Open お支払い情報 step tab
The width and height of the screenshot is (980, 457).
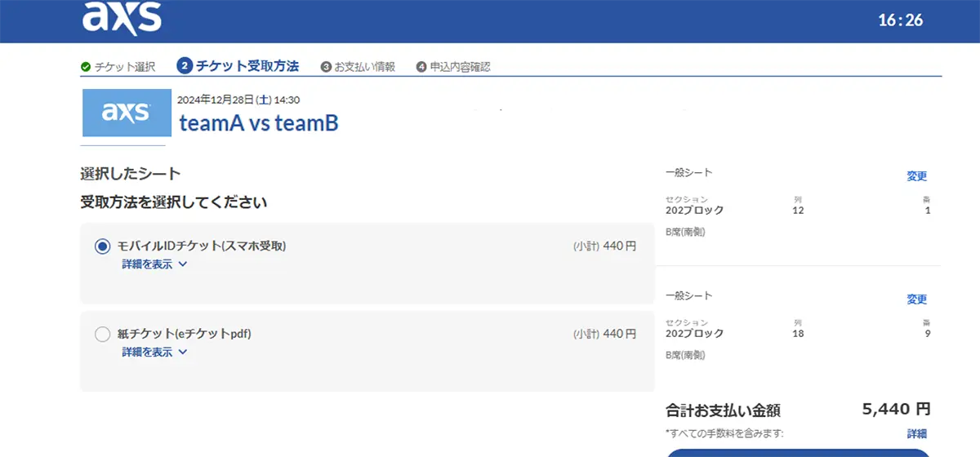(x=365, y=67)
